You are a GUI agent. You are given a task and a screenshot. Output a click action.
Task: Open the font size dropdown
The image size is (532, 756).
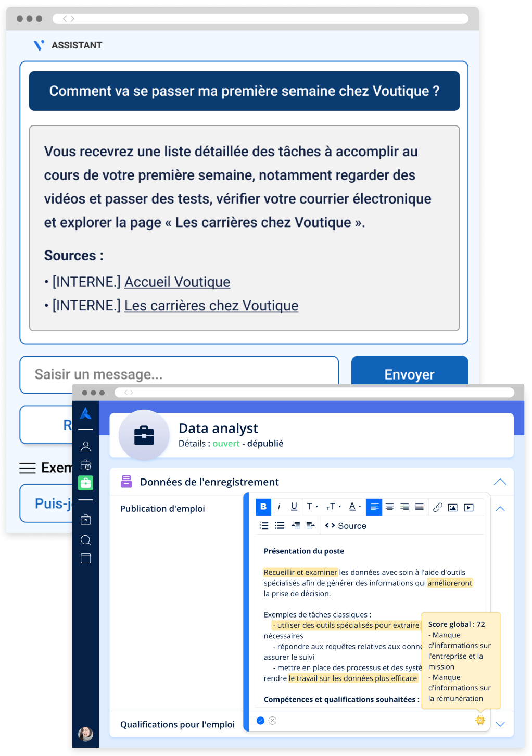pyautogui.click(x=333, y=507)
